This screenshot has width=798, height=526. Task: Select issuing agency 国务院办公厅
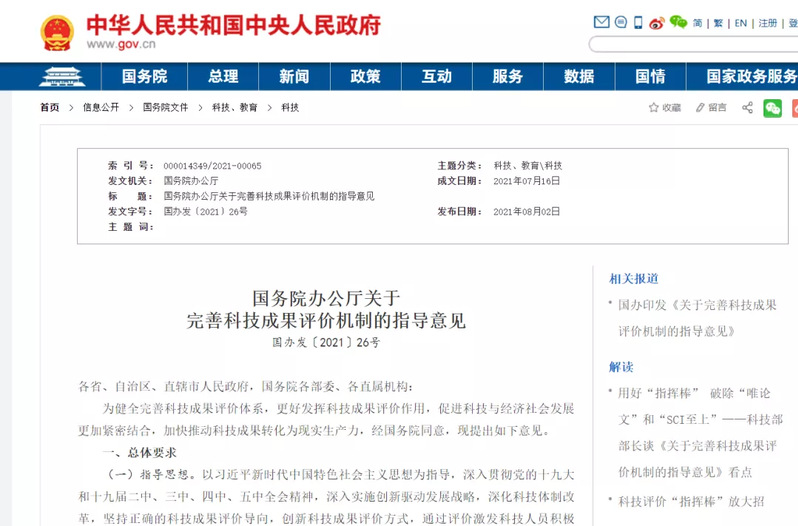click(191, 181)
